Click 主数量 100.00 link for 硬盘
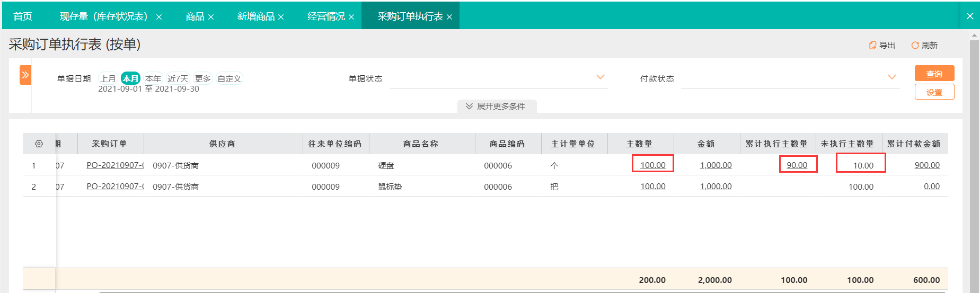 click(x=653, y=165)
